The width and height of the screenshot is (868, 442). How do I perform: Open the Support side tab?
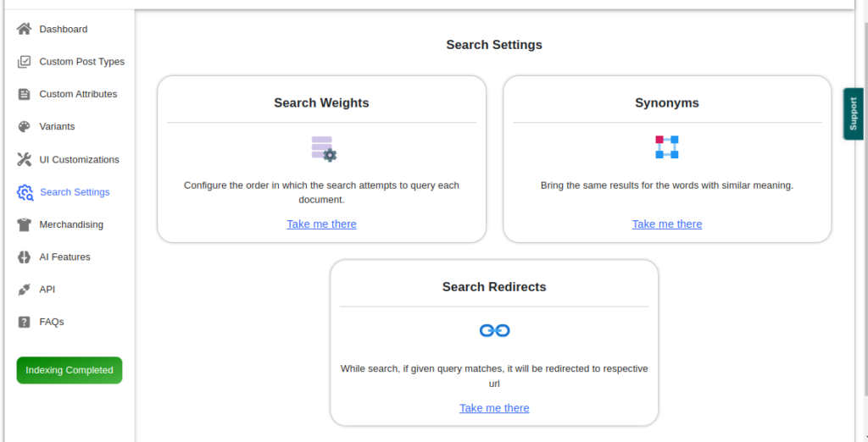pos(853,113)
